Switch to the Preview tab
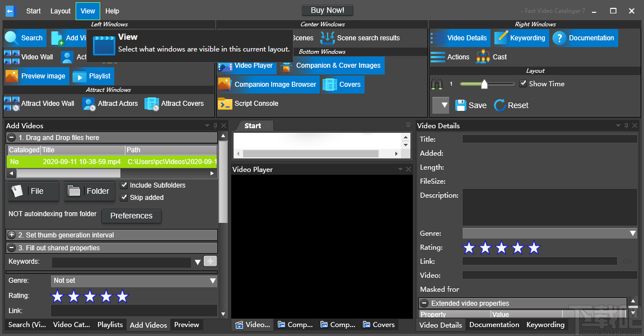The height and width of the screenshot is (336, 644). pos(186,324)
